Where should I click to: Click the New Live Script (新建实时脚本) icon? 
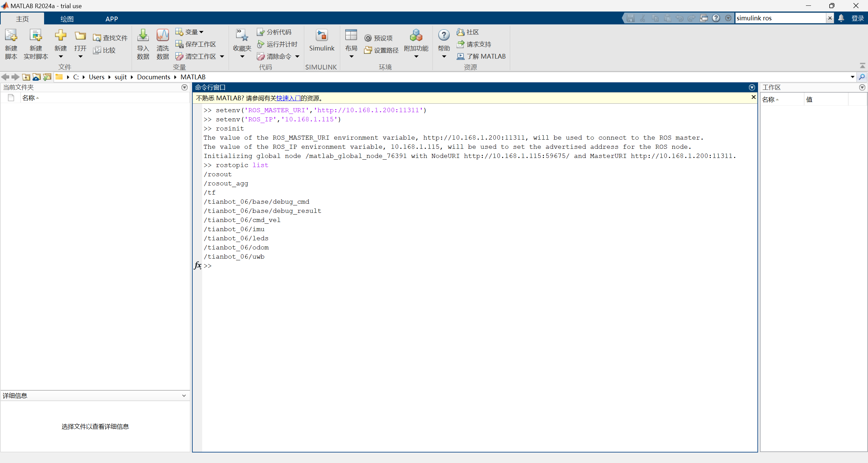coord(36,36)
